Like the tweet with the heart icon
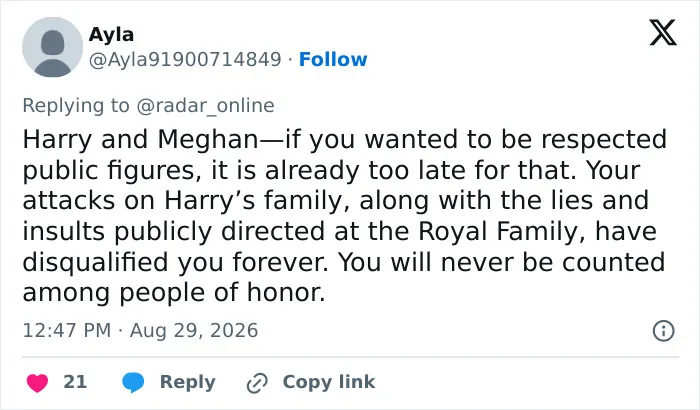 pyautogui.click(x=38, y=383)
